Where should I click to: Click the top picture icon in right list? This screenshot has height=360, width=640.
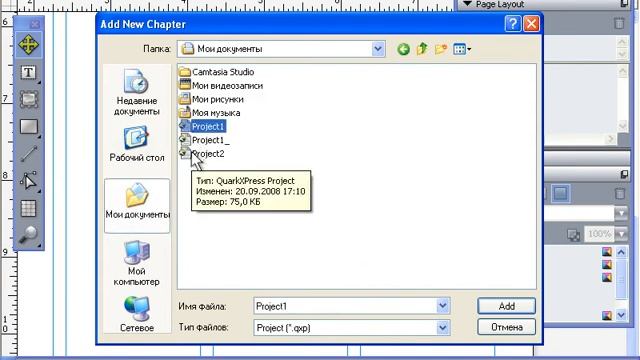coord(607,252)
